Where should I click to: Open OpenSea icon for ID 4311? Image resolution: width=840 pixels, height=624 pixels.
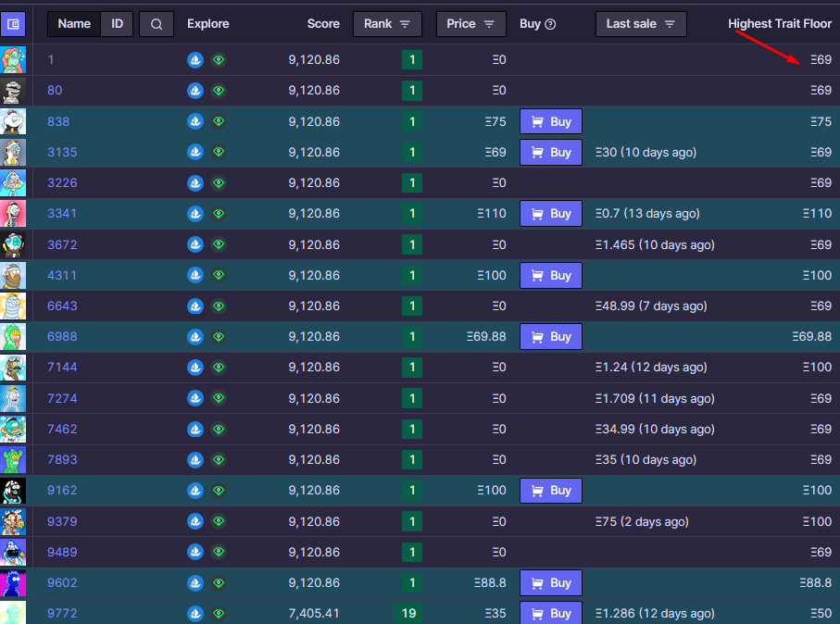(195, 275)
